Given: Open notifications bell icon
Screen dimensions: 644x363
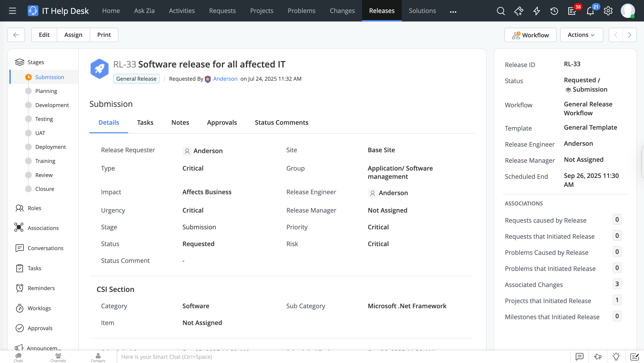Looking at the screenshot, I should (590, 11).
